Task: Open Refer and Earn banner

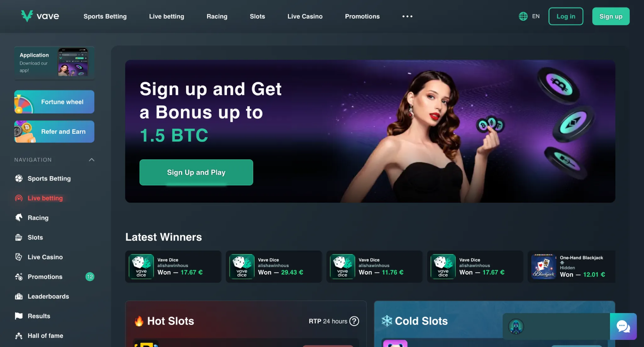Action: (x=54, y=131)
